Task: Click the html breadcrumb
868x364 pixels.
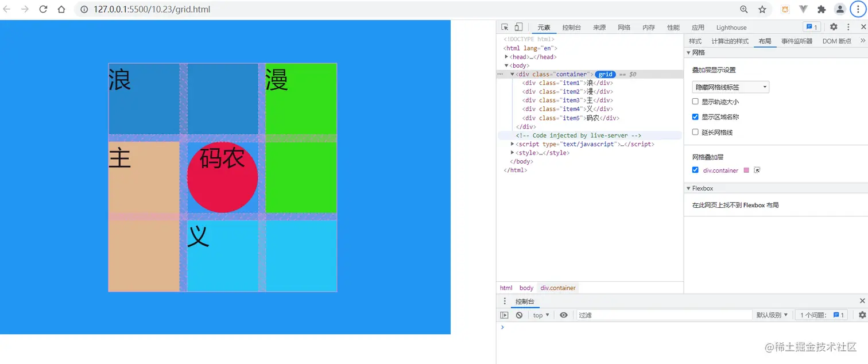Action: (506, 288)
